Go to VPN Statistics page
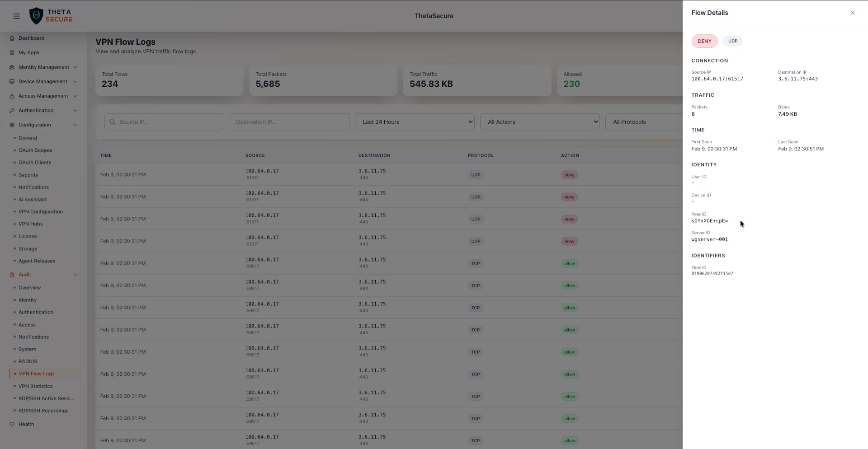Screen dimensions: 868x449 pos(35,386)
